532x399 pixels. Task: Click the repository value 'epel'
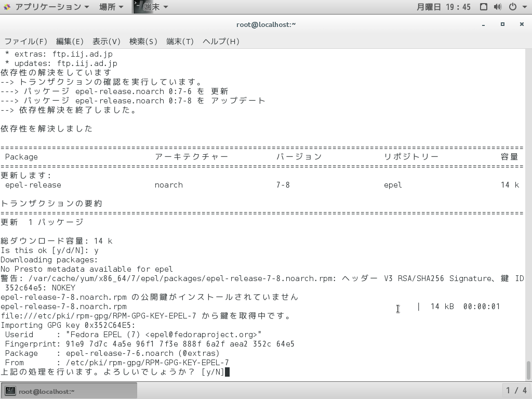point(393,185)
